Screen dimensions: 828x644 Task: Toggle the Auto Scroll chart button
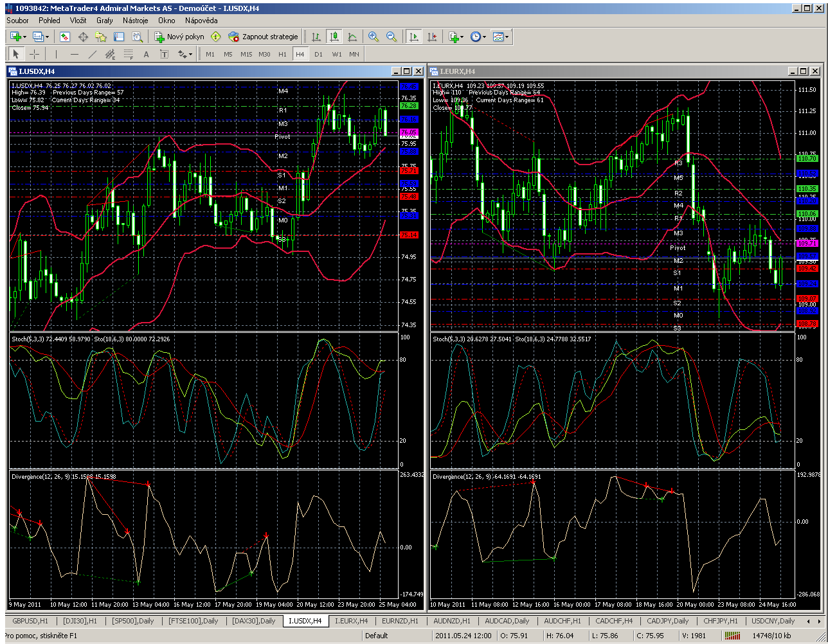(x=413, y=37)
